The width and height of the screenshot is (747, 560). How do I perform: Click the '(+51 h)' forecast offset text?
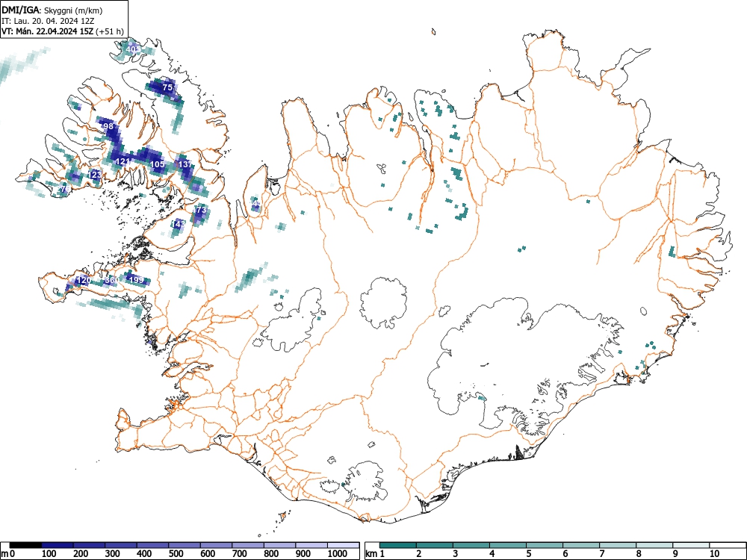[x=110, y=31]
